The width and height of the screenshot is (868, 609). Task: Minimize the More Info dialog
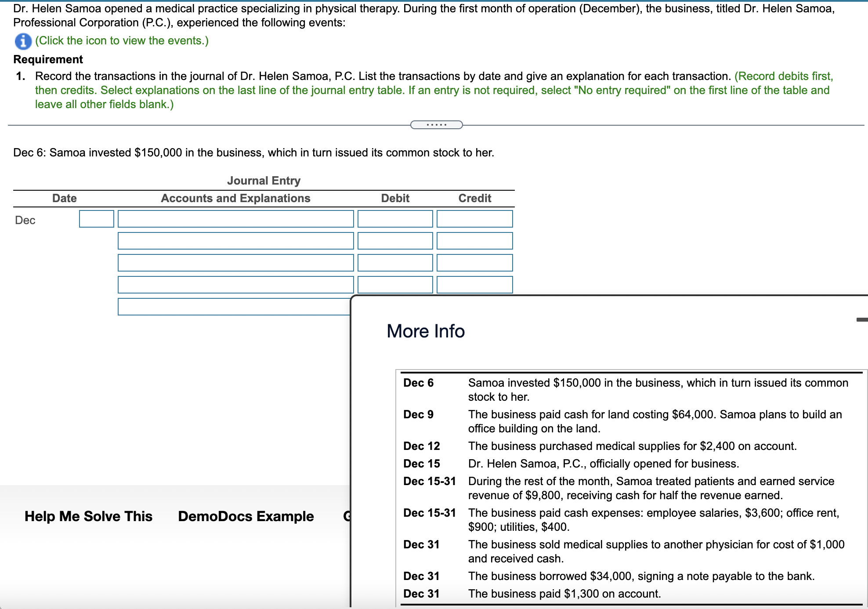pos(861,319)
